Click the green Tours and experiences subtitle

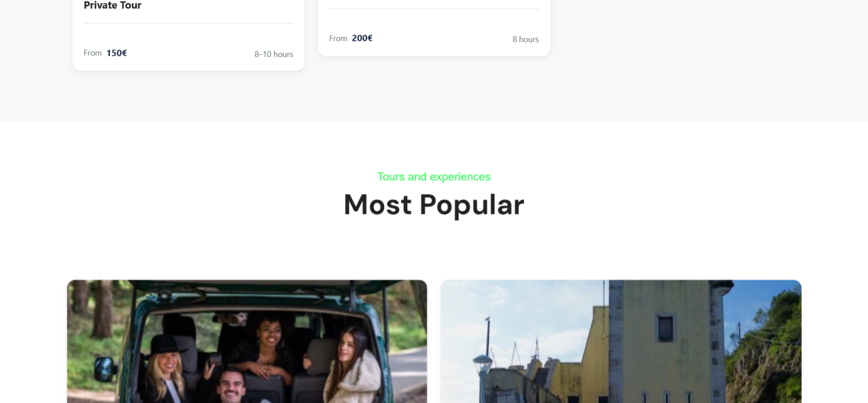click(434, 177)
